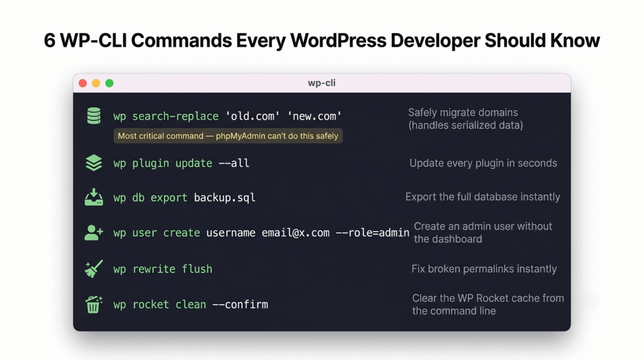Click the wp-cli window title
The image size is (644, 360).
[x=322, y=83]
